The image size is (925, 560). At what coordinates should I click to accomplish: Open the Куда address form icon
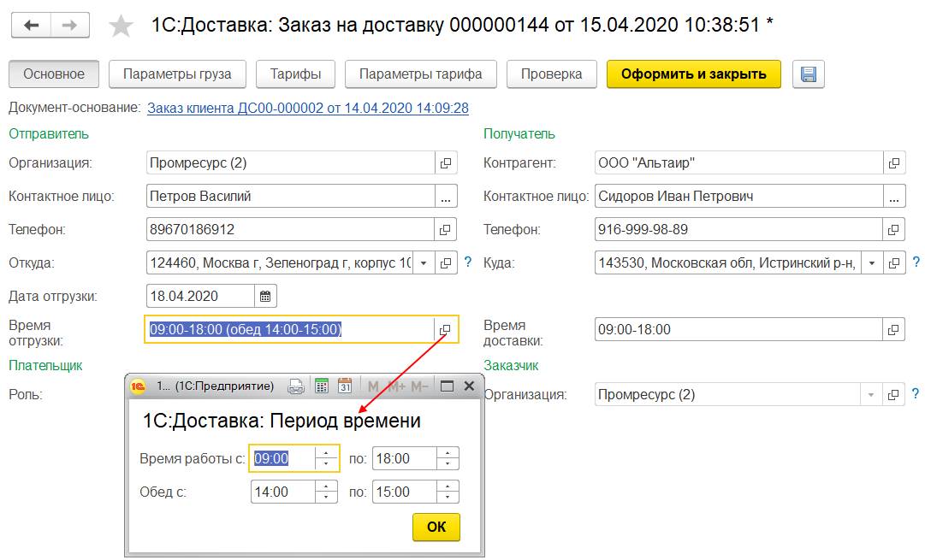(894, 263)
